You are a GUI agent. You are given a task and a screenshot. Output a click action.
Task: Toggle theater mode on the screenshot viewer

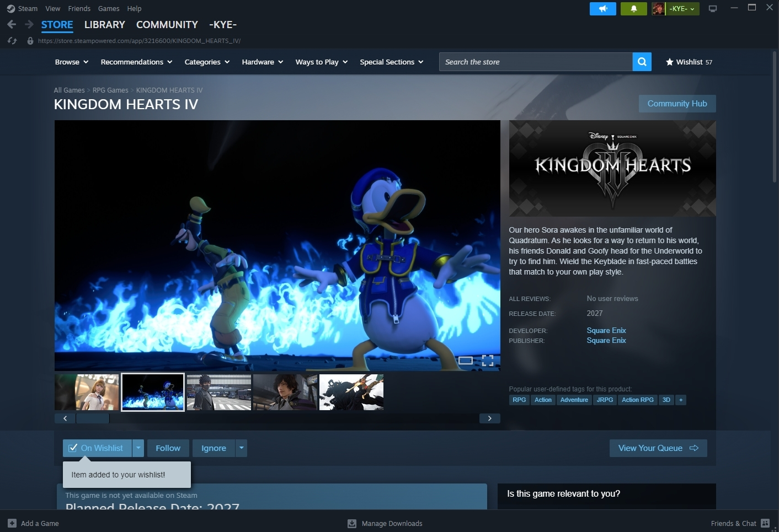tap(466, 361)
